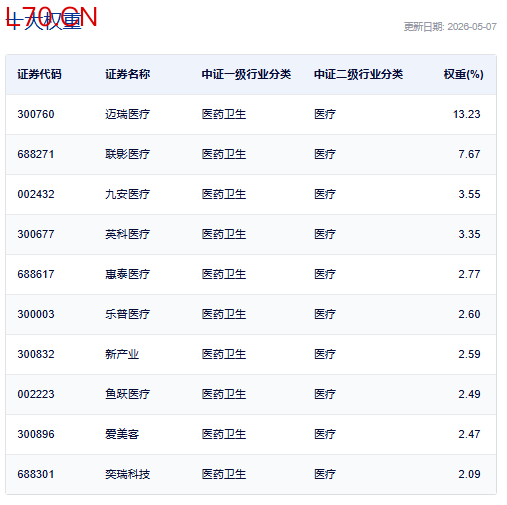
Task: Click the 证券代码 column header
Action: coord(39,74)
